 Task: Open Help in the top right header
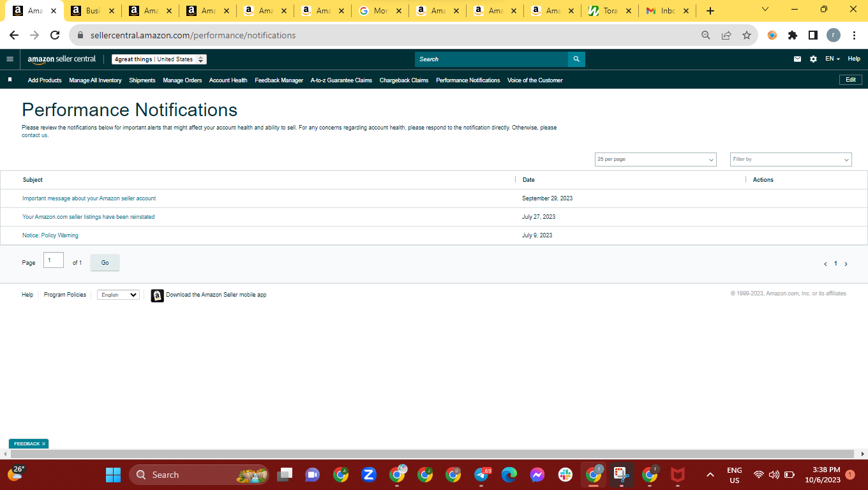click(854, 59)
